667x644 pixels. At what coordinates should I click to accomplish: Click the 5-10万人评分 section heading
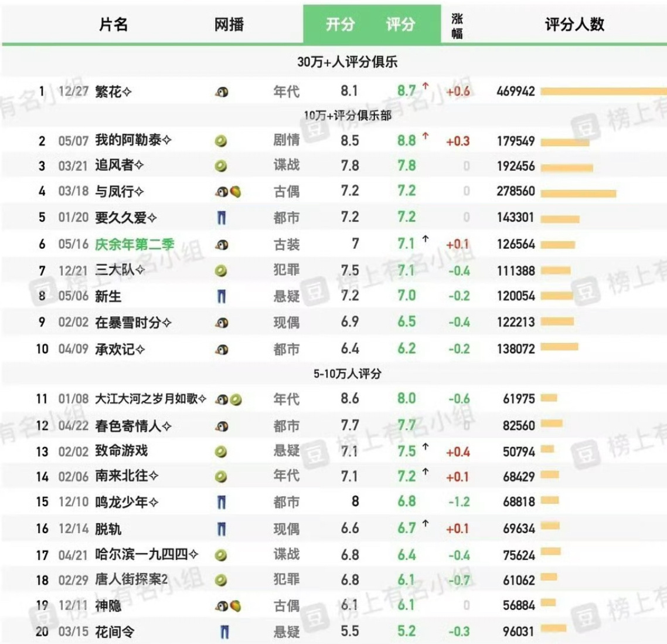[348, 374]
